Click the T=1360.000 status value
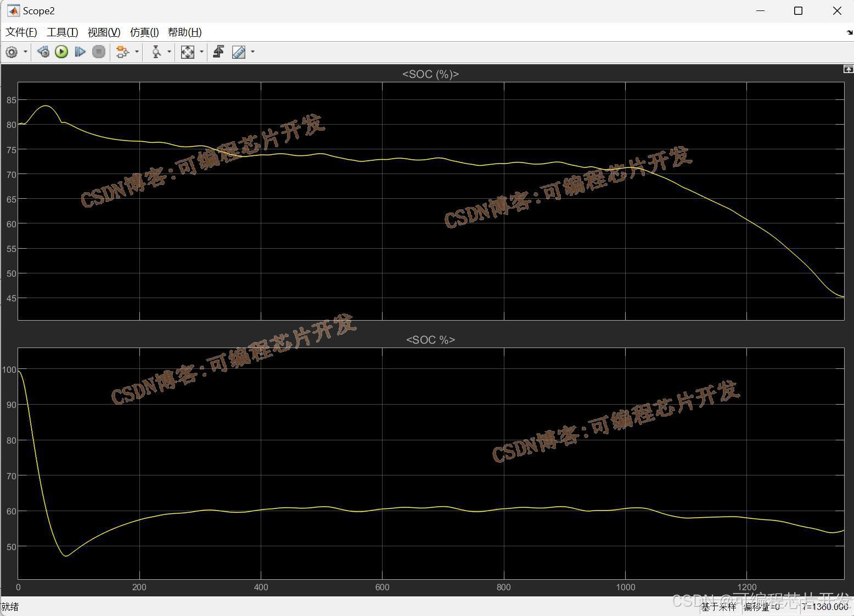Viewport: 854px width, 616px height. 824,607
